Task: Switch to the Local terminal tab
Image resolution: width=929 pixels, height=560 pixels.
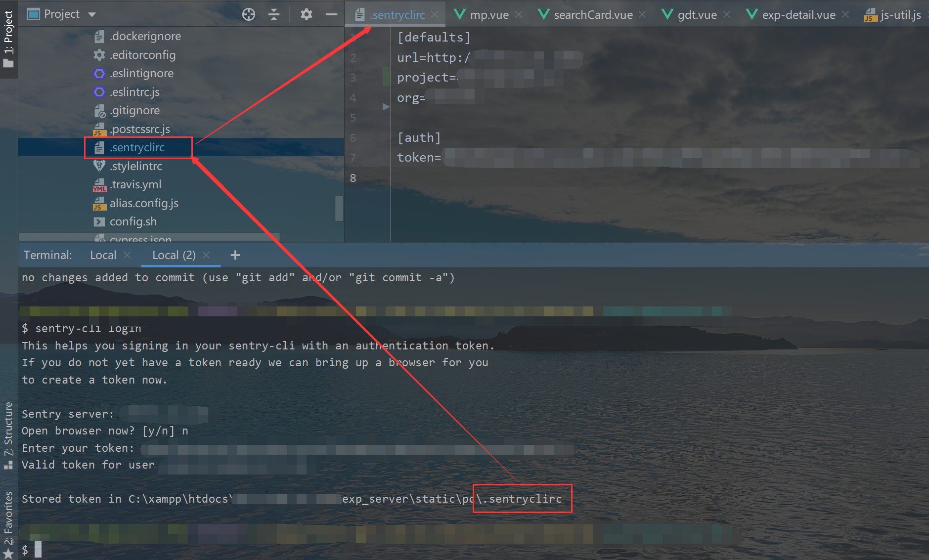Action: tap(103, 255)
